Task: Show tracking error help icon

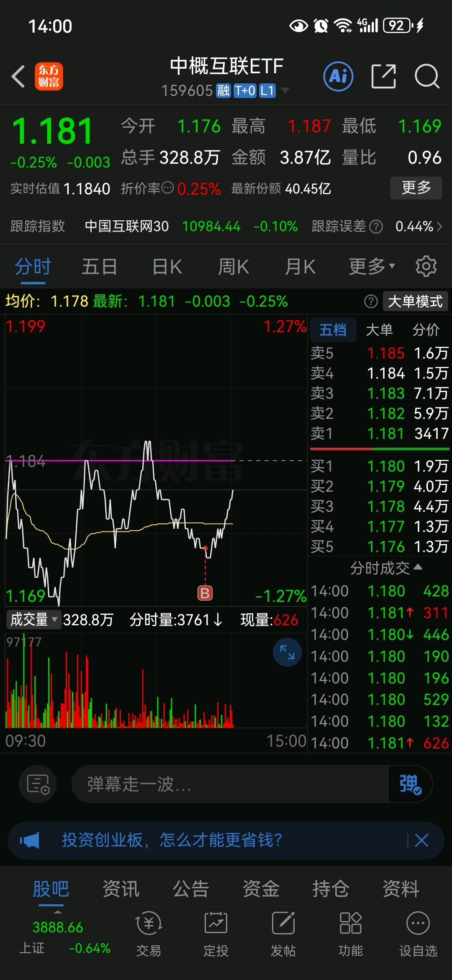Action: tap(376, 227)
